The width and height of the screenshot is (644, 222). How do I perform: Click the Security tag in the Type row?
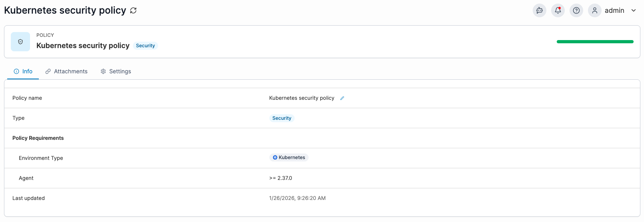click(x=282, y=118)
